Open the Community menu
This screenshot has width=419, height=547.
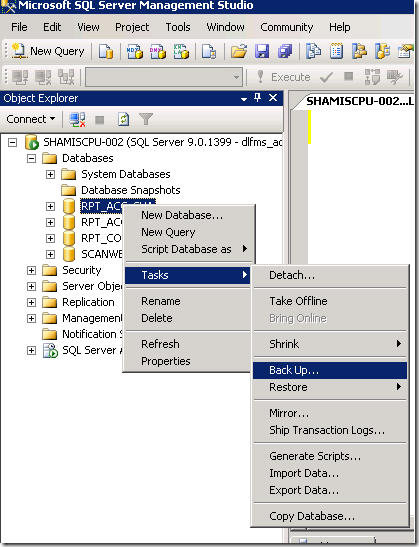pyautogui.click(x=287, y=27)
